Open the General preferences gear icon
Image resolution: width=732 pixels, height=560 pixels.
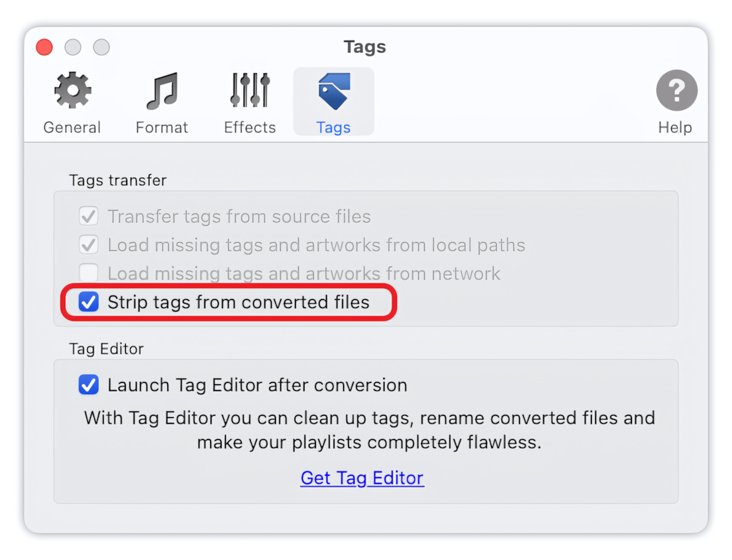click(72, 90)
